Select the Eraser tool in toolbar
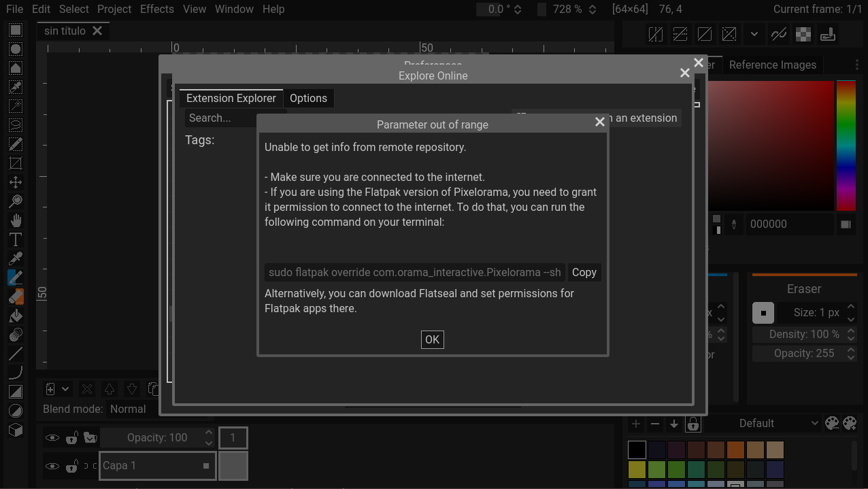The height and width of the screenshot is (489, 868). tap(15, 297)
